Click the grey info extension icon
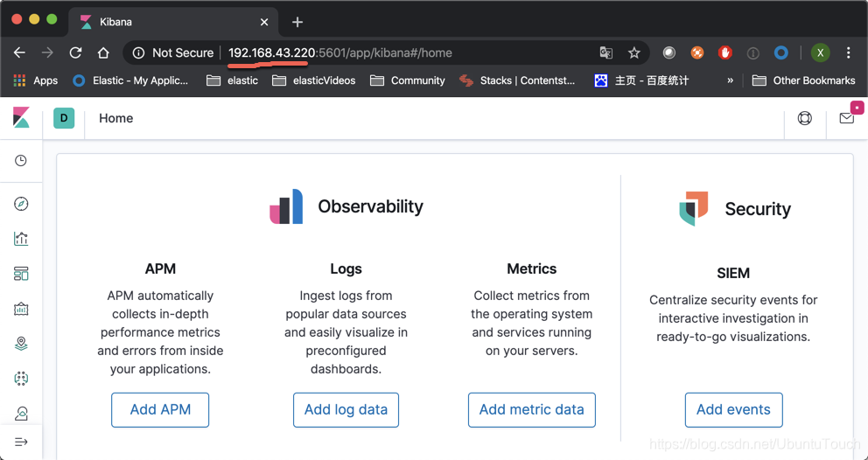868x460 pixels. click(752, 53)
